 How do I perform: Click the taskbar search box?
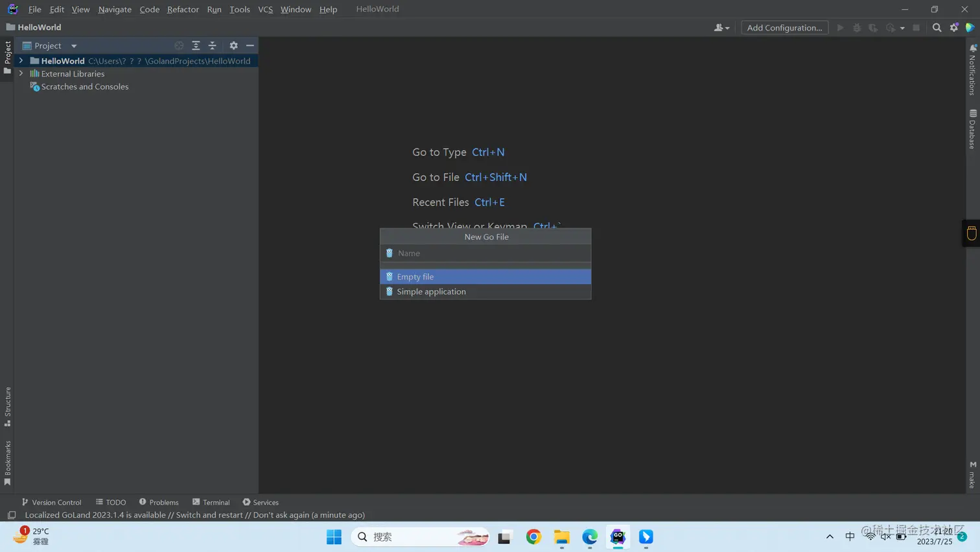coord(421,537)
